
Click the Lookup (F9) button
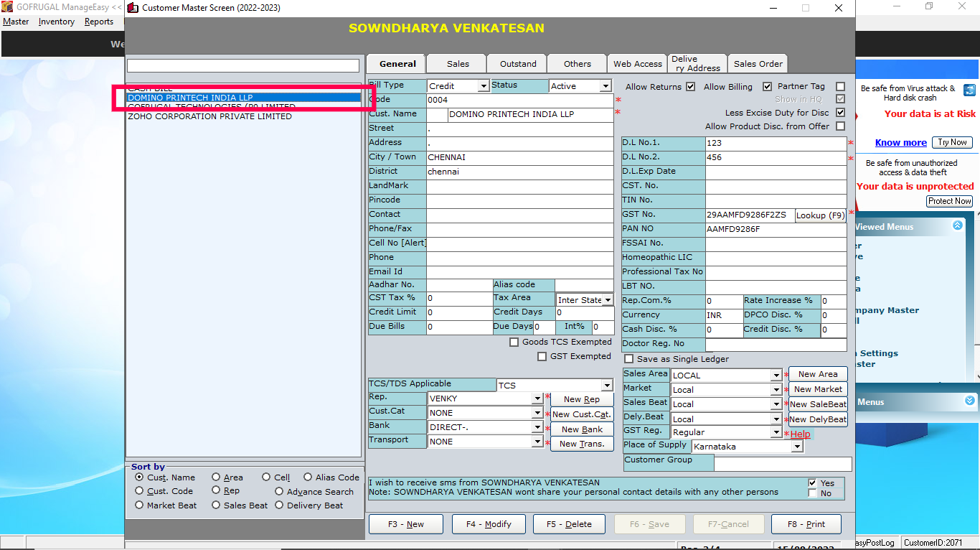point(821,215)
